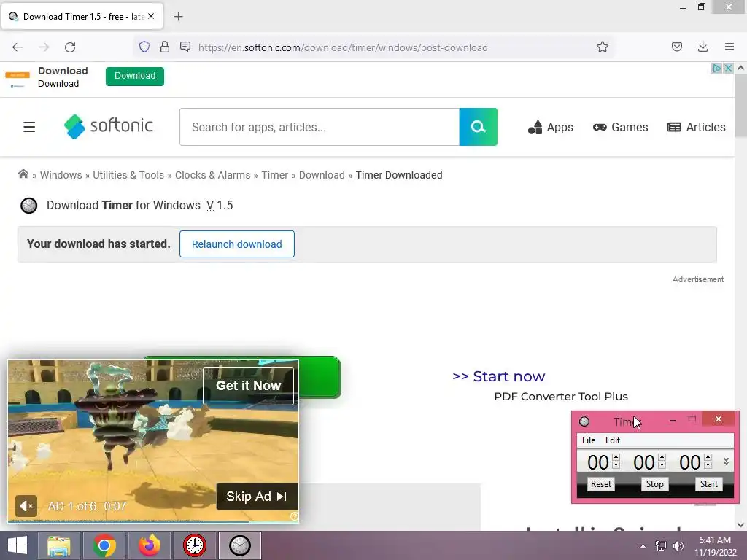Open Download breadcrumb link

[x=322, y=175]
